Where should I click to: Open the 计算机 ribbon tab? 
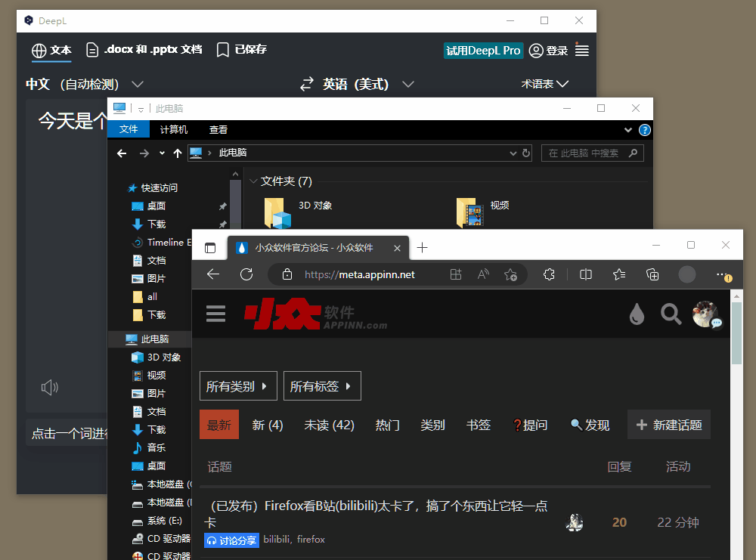[x=174, y=129]
